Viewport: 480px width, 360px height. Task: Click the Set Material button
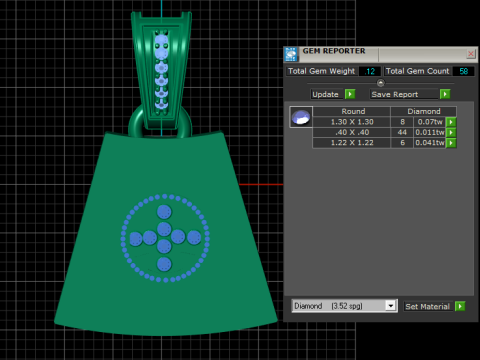(x=428, y=306)
